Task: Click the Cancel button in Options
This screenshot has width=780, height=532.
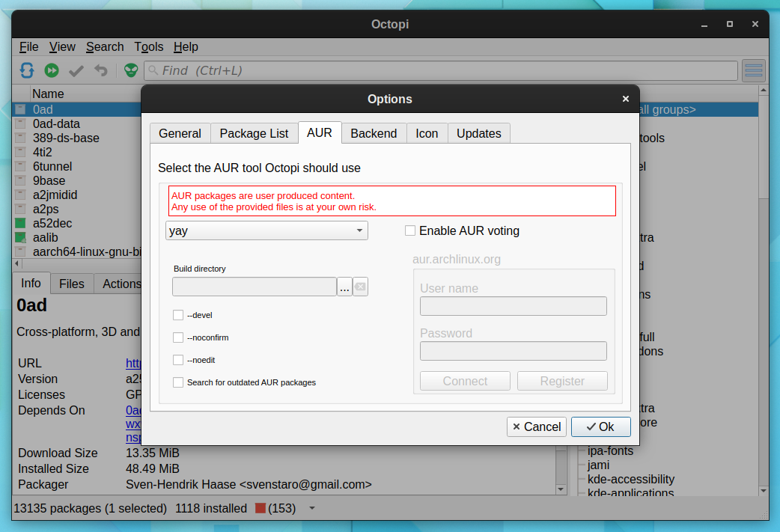Action: [536, 426]
